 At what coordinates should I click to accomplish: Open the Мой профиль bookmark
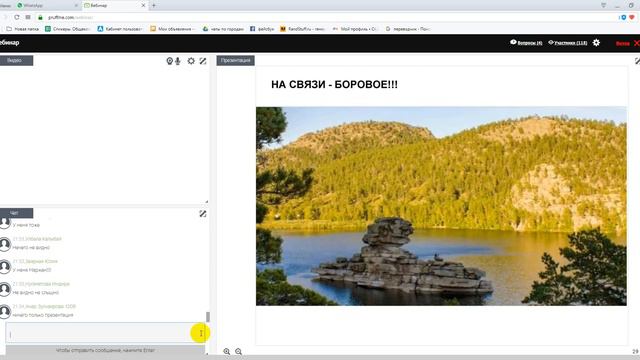tap(355, 29)
